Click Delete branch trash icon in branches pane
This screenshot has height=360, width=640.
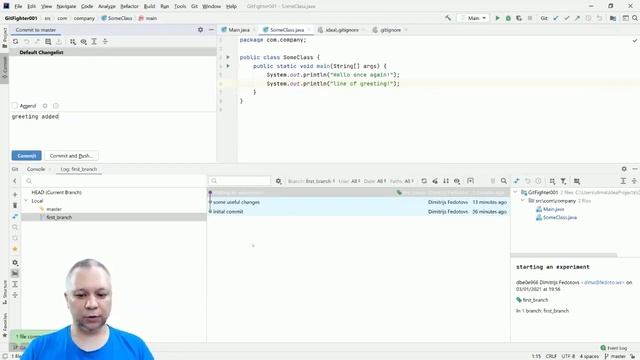[x=15, y=205]
